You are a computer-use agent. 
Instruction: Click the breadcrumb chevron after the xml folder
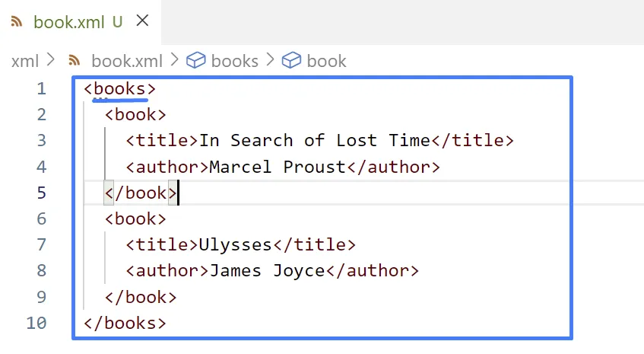click(52, 61)
